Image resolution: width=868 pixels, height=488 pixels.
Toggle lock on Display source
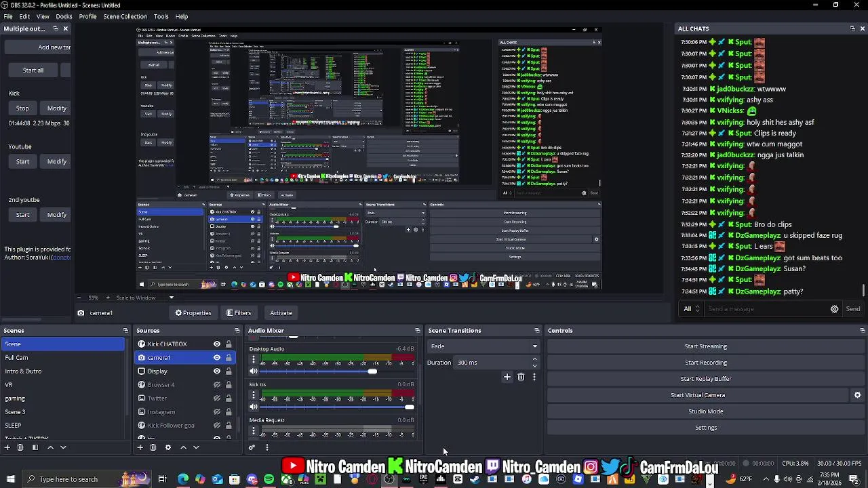[x=229, y=371]
